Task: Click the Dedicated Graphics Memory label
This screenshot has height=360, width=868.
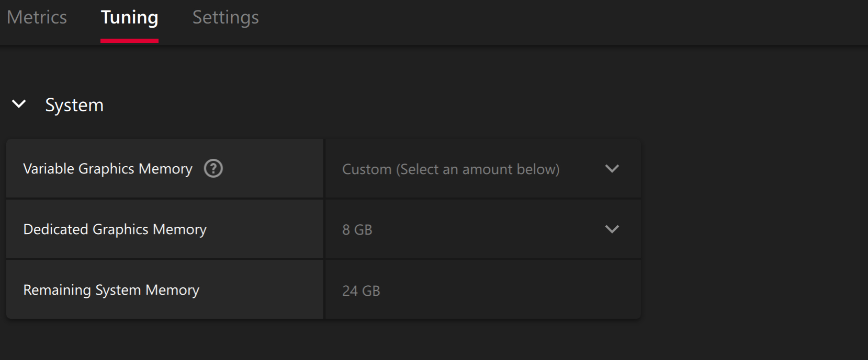Action: (x=115, y=229)
